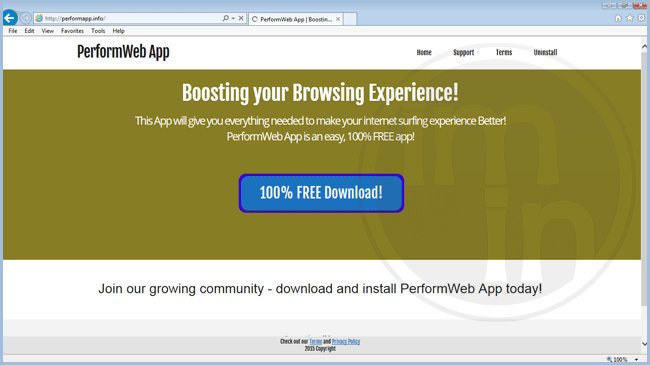Open a new blank tab
650x365 pixels.
(350, 19)
